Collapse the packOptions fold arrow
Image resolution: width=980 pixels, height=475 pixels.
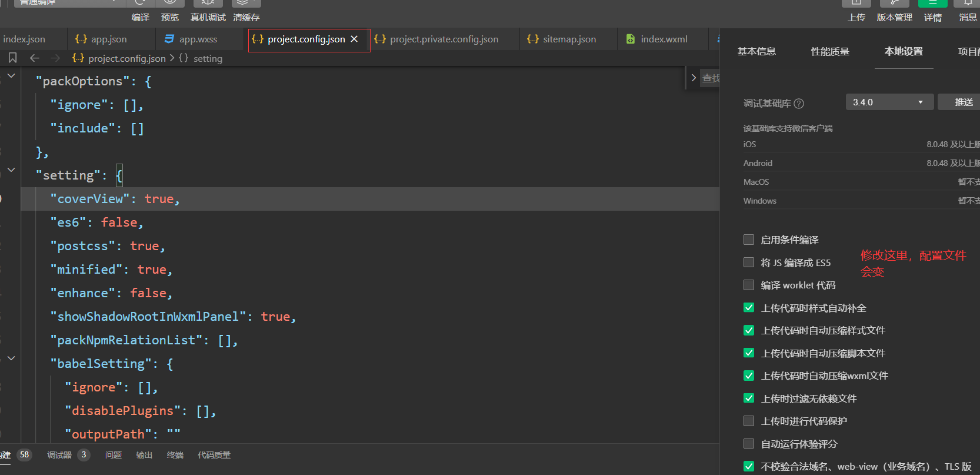click(11, 75)
